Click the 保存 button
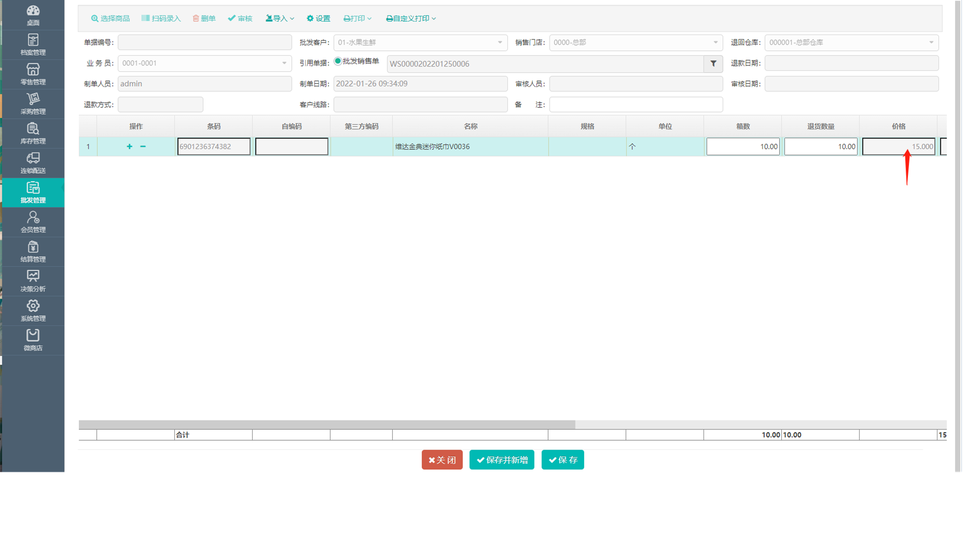The height and width of the screenshot is (560, 966). (563, 460)
